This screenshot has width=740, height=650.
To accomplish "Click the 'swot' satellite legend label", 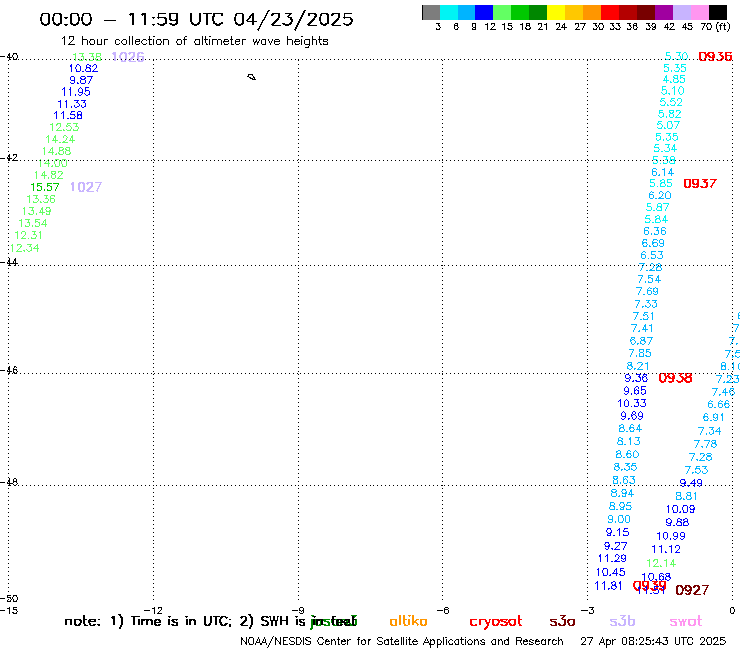I will [x=686, y=621].
